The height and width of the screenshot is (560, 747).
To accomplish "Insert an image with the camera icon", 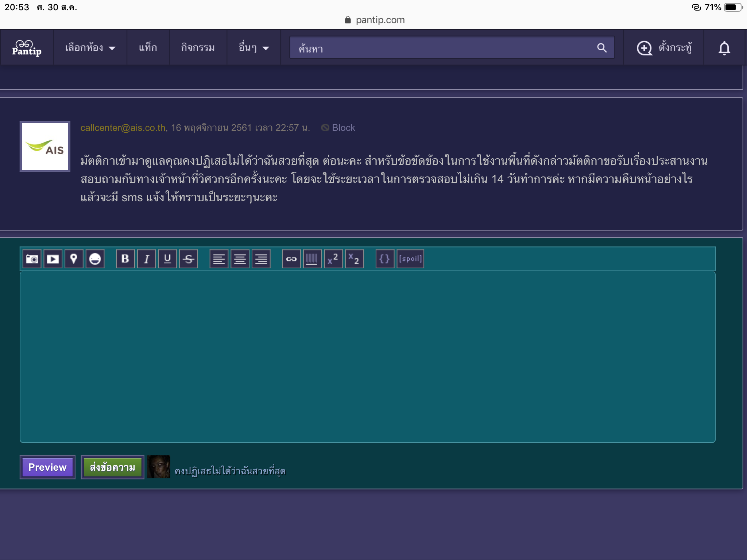I will 32,259.
